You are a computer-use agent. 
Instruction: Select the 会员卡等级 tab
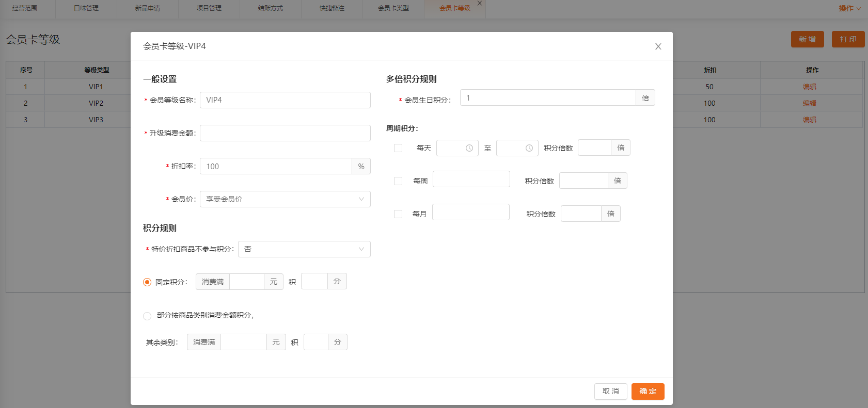455,8
